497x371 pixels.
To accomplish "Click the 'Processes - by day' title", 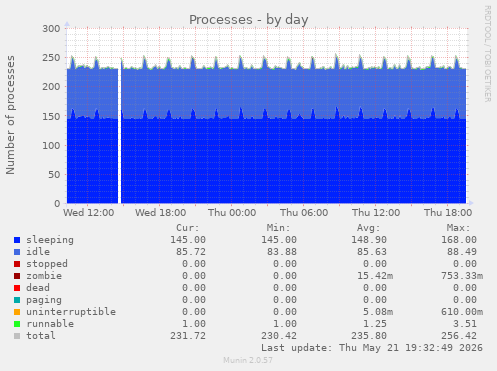I will pyautogui.click(x=249, y=20).
